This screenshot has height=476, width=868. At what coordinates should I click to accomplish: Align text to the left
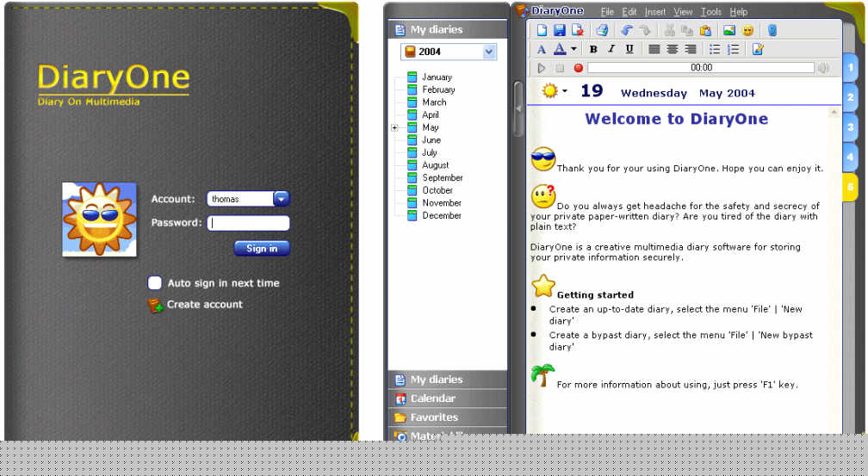pyautogui.click(x=654, y=49)
